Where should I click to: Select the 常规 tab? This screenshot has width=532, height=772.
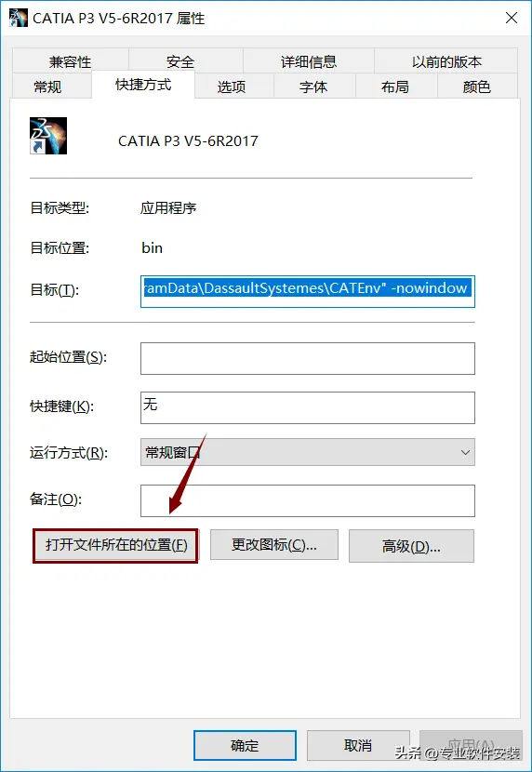pos(47,87)
